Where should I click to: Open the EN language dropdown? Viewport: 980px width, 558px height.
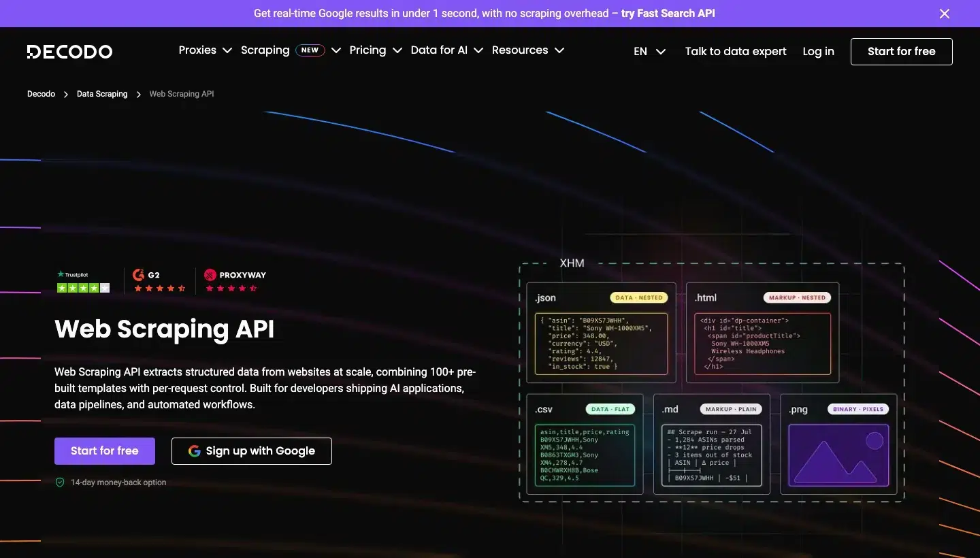pyautogui.click(x=649, y=52)
